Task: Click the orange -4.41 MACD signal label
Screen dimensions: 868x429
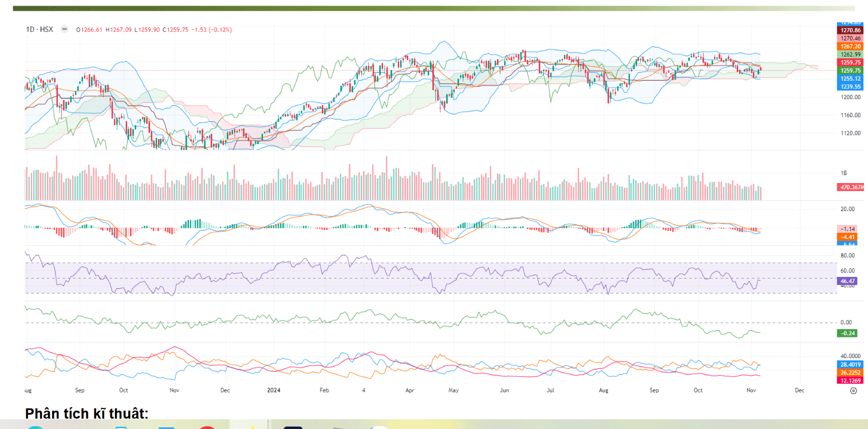Action: pos(847,236)
